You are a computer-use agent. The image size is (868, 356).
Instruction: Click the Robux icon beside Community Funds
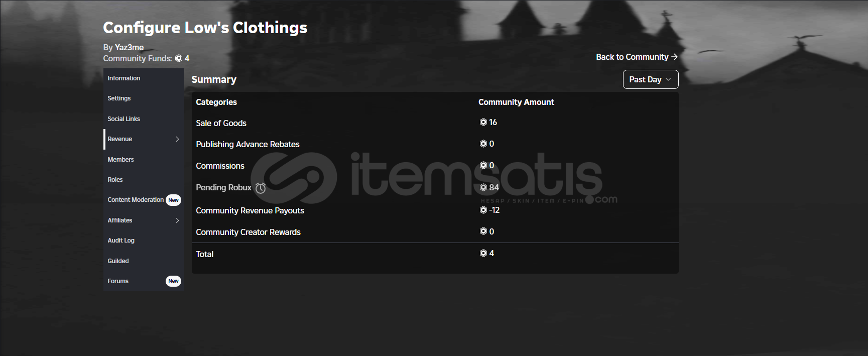(179, 59)
